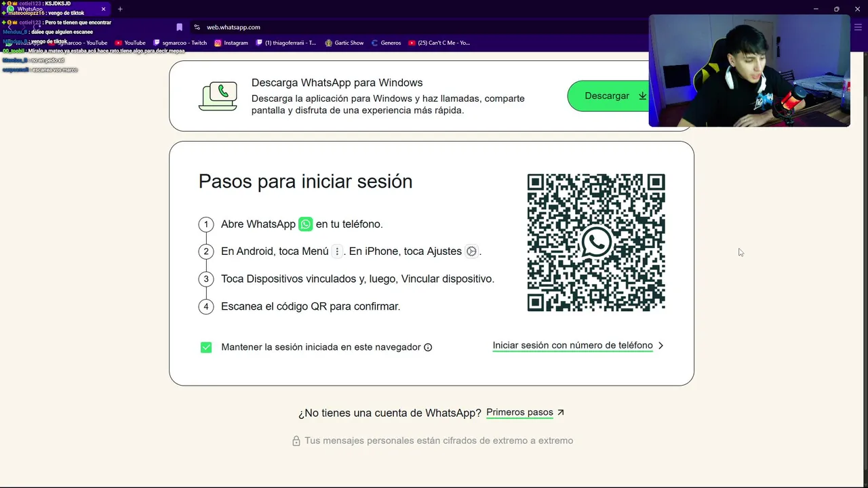Open the Instagram bookmark
868x488 pixels.
pos(231,43)
